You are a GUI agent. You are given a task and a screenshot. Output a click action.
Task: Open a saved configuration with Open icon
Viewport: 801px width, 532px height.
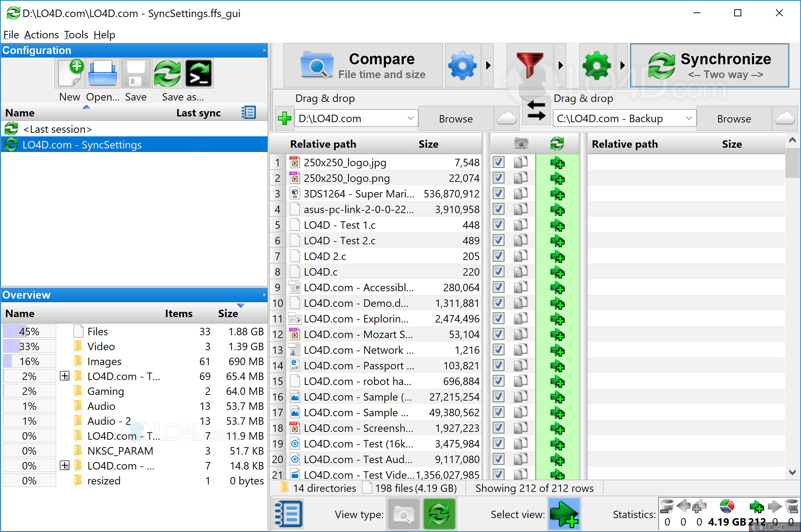(103, 74)
